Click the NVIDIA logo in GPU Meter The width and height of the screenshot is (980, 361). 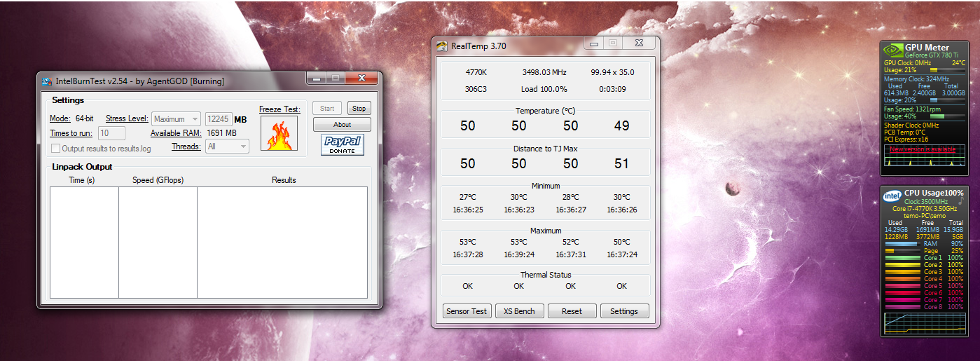coord(892,50)
